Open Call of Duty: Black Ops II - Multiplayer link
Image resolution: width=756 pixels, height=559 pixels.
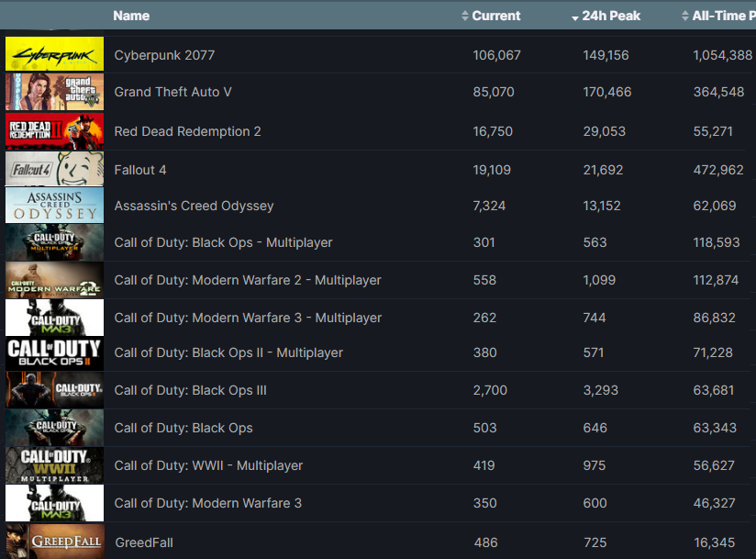click(228, 352)
